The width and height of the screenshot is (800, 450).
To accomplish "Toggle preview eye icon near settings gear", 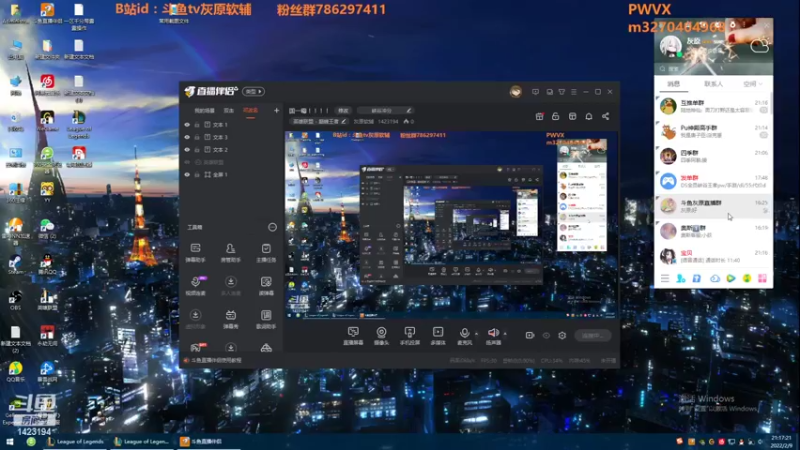I will click(546, 335).
